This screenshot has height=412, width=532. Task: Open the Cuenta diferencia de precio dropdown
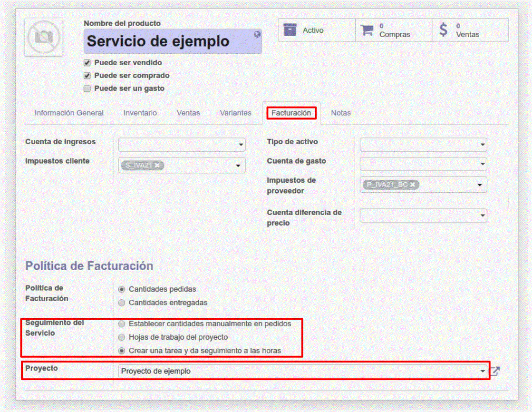[x=483, y=216]
